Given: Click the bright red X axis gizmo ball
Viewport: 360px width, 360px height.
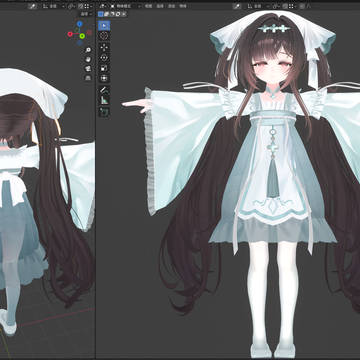Looking at the screenshot, I should pos(70,34).
